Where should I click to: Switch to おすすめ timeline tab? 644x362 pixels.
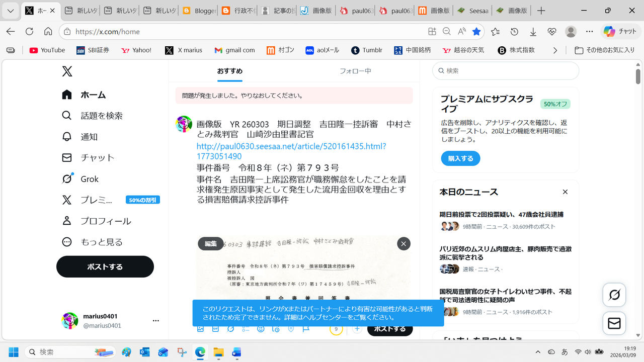point(230,71)
